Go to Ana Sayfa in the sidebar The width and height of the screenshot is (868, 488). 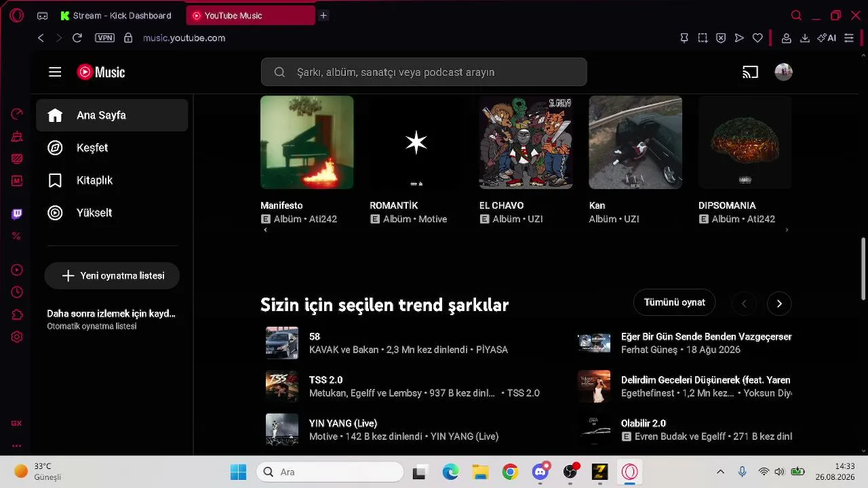click(x=112, y=115)
